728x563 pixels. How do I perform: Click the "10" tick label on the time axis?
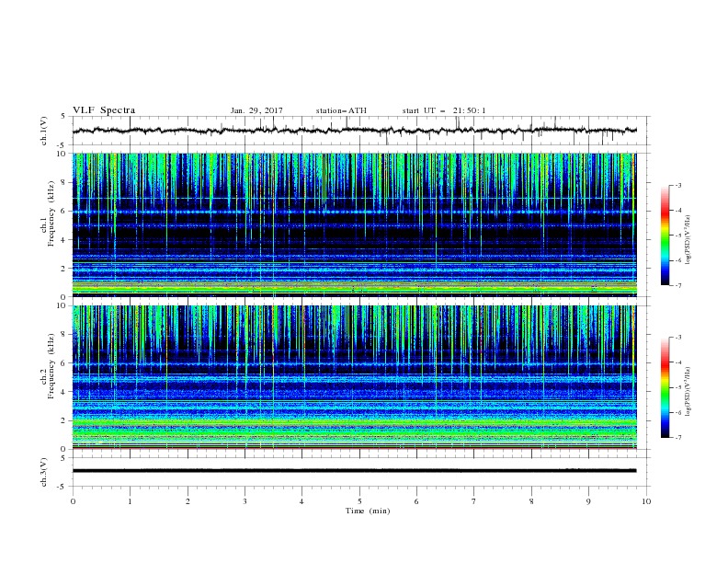pyautogui.click(x=646, y=501)
